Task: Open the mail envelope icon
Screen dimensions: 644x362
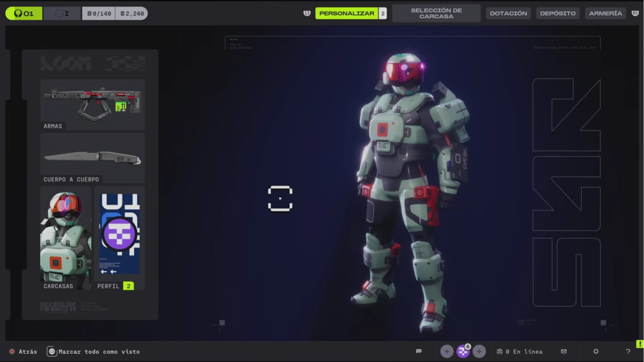Action: pyautogui.click(x=563, y=351)
